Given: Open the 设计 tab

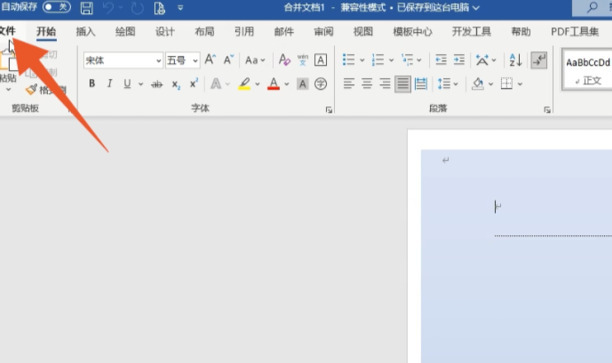Looking at the screenshot, I should click(165, 31).
